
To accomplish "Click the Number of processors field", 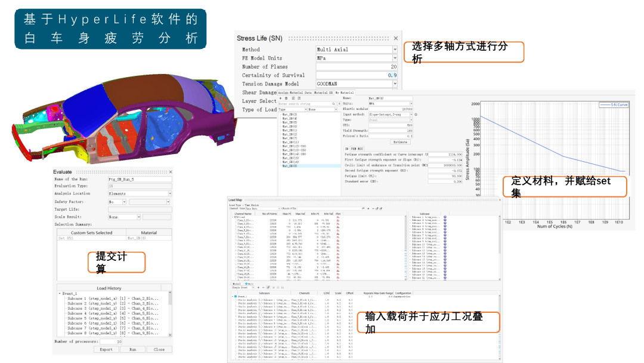I will [x=111, y=342].
